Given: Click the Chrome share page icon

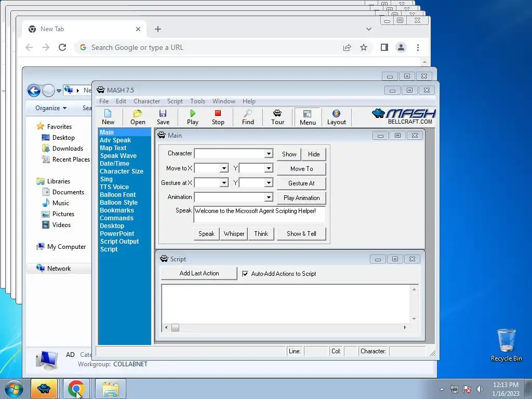Looking at the screenshot, I should 347,47.
